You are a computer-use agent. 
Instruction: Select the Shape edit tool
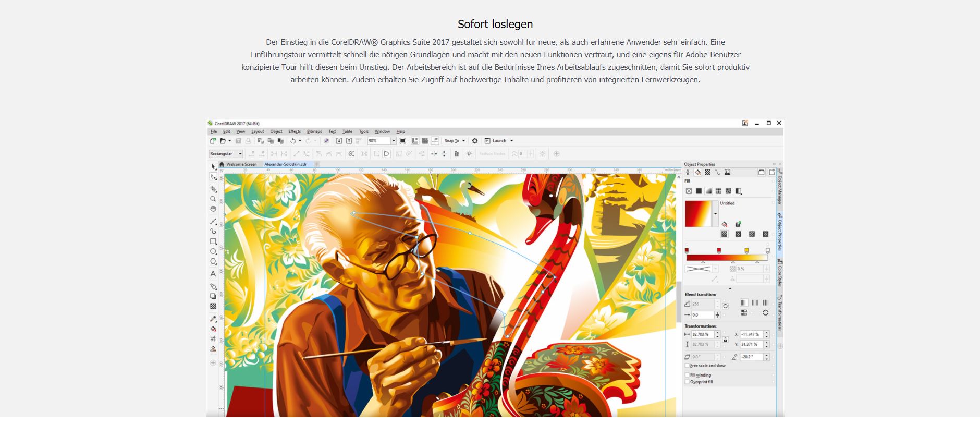tap(213, 177)
